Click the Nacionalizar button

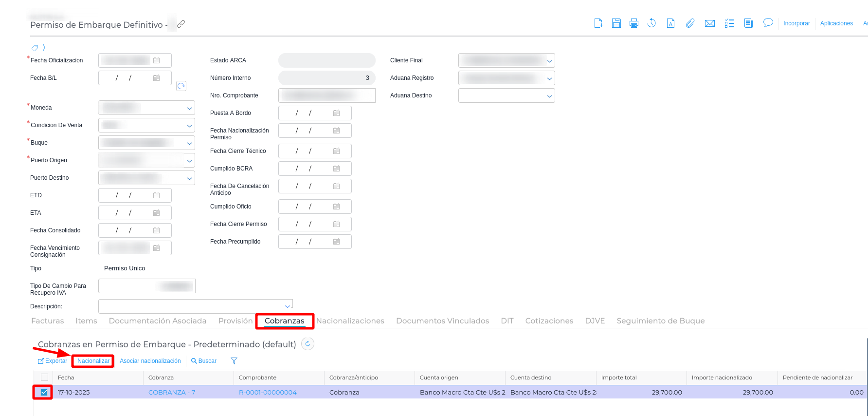[93, 361]
